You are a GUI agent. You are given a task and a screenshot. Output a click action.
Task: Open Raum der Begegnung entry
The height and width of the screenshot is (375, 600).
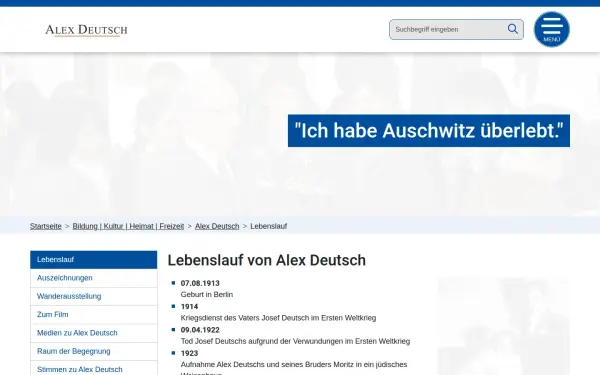pos(94,351)
